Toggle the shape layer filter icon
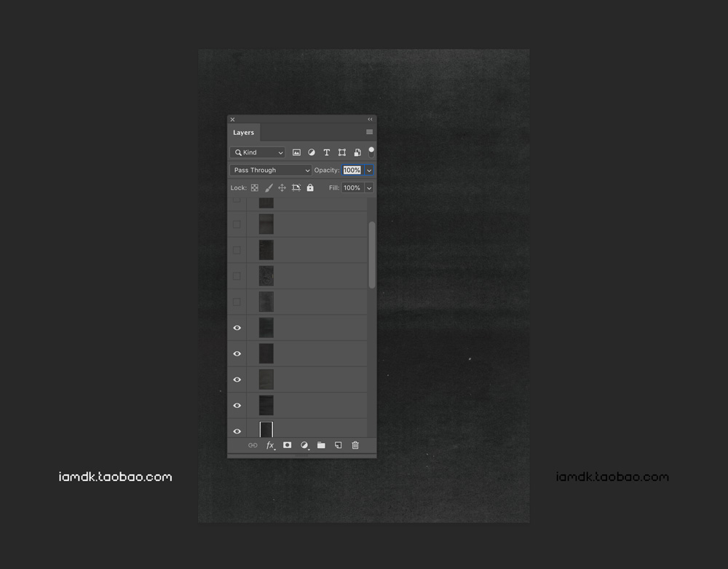Viewport: 728px width, 569px height. tap(341, 152)
